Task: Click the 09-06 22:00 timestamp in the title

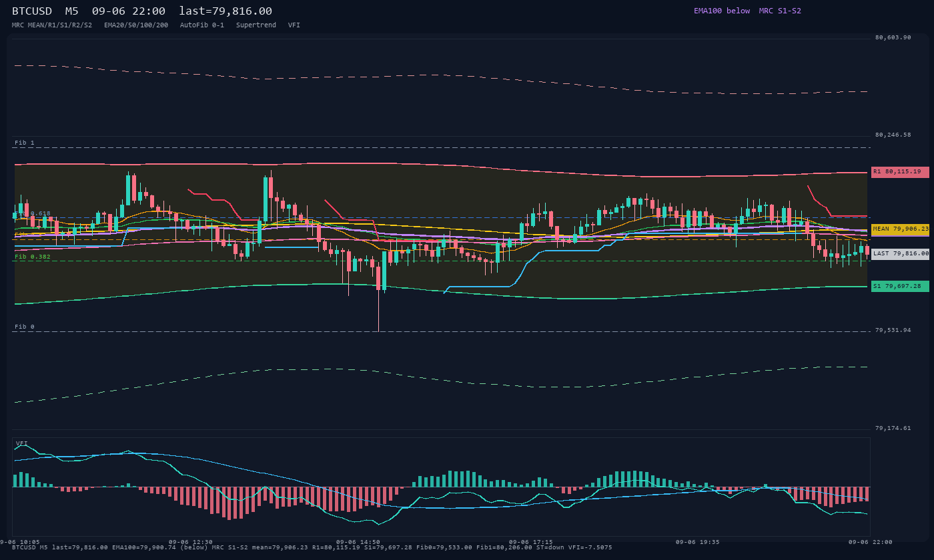Action: (x=129, y=11)
